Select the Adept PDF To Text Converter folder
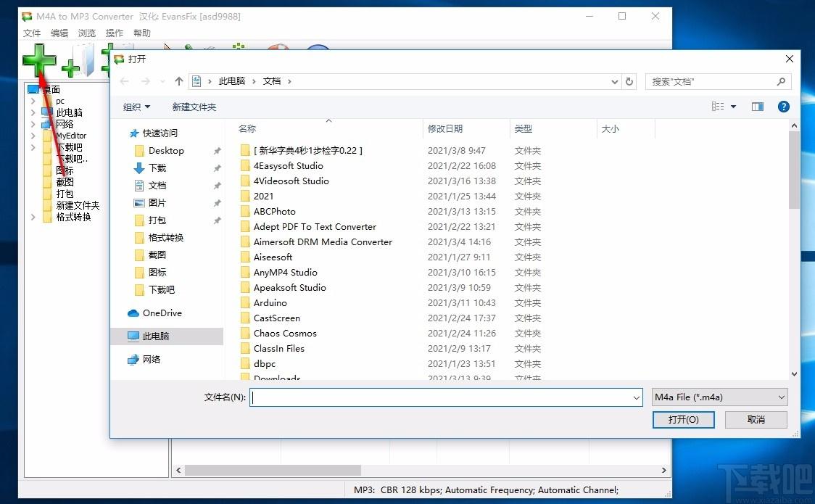 (315, 226)
